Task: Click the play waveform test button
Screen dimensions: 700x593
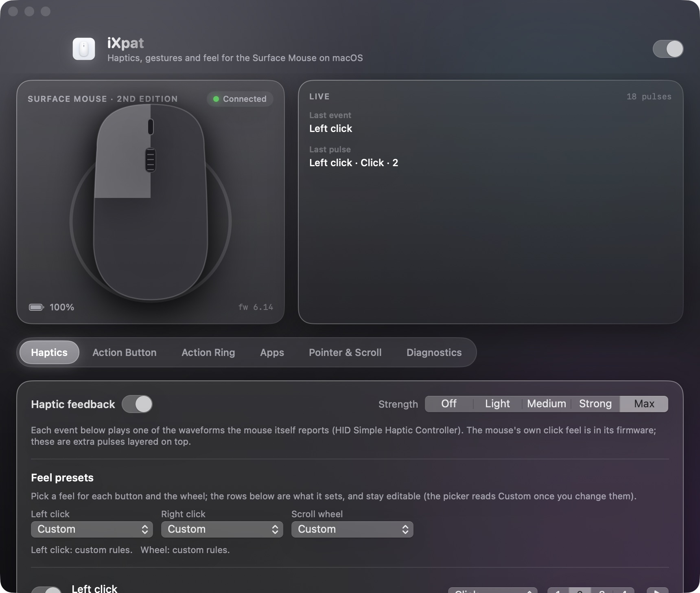Action: pos(657,590)
